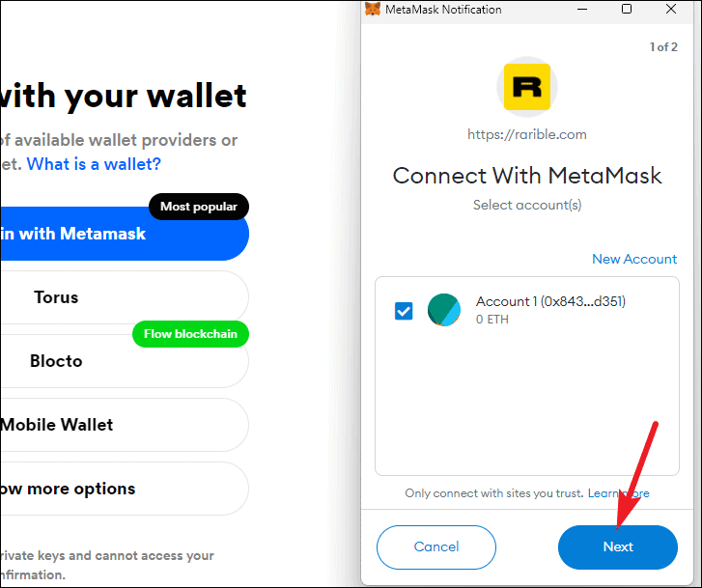
Task: Click the yellow Rarible logo icon
Action: coord(527,87)
